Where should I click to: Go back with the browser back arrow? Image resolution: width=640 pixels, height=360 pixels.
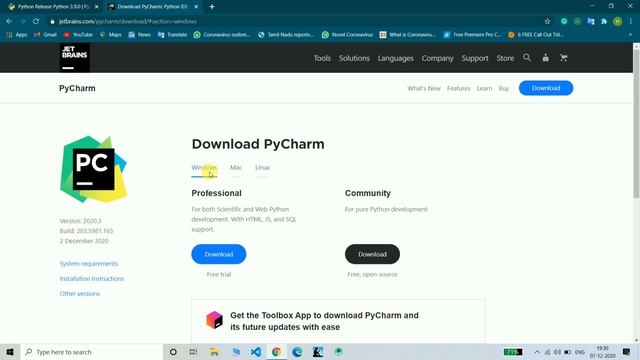[x=9, y=21]
